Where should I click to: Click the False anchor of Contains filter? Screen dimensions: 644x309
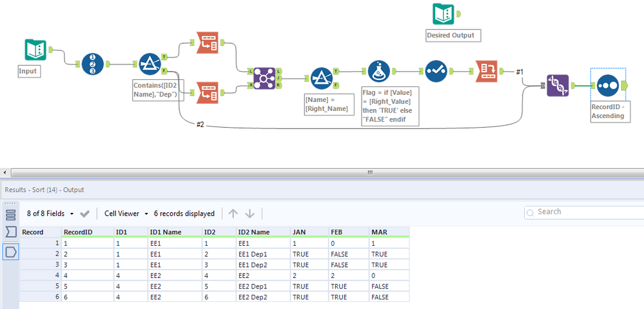pos(164,71)
